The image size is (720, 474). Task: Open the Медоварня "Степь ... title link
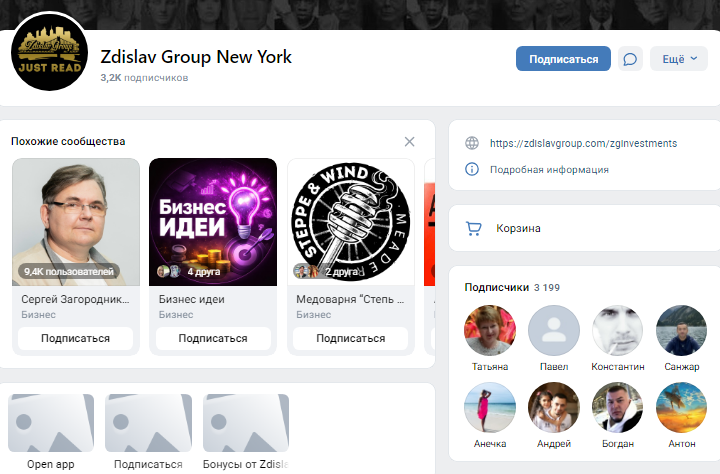coord(350,299)
